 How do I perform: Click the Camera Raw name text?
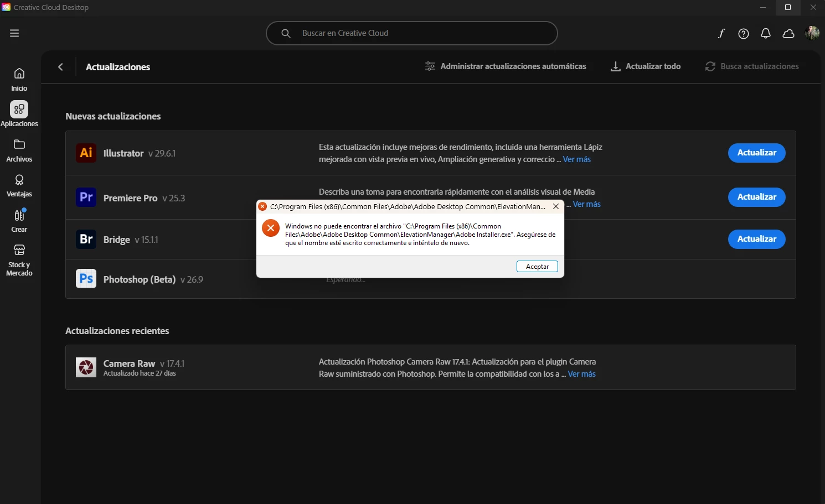click(x=129, y=363)
